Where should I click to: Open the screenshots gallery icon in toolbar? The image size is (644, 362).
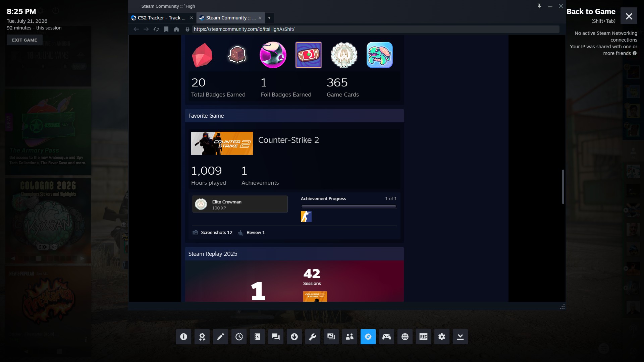coord(331,337)
